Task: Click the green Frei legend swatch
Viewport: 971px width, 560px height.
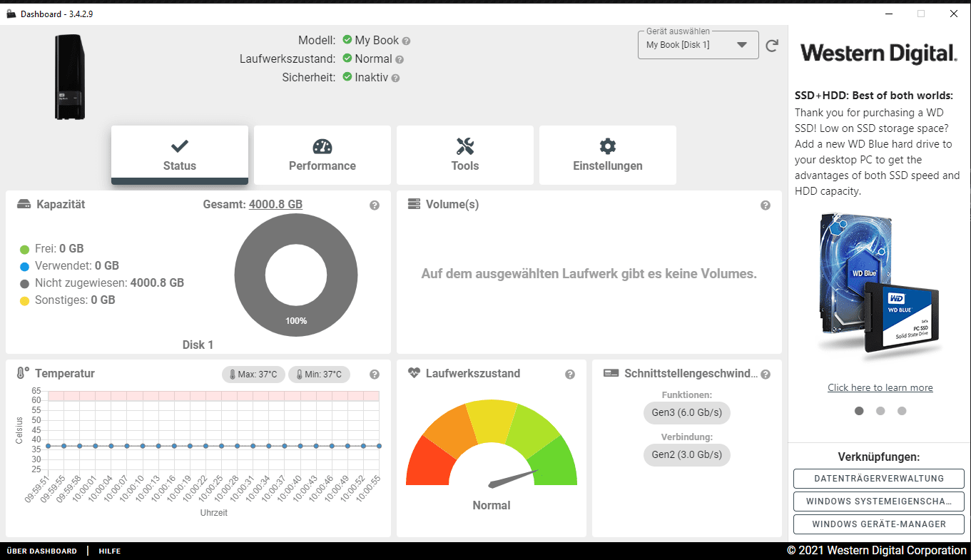Action: tap(24, 249)
